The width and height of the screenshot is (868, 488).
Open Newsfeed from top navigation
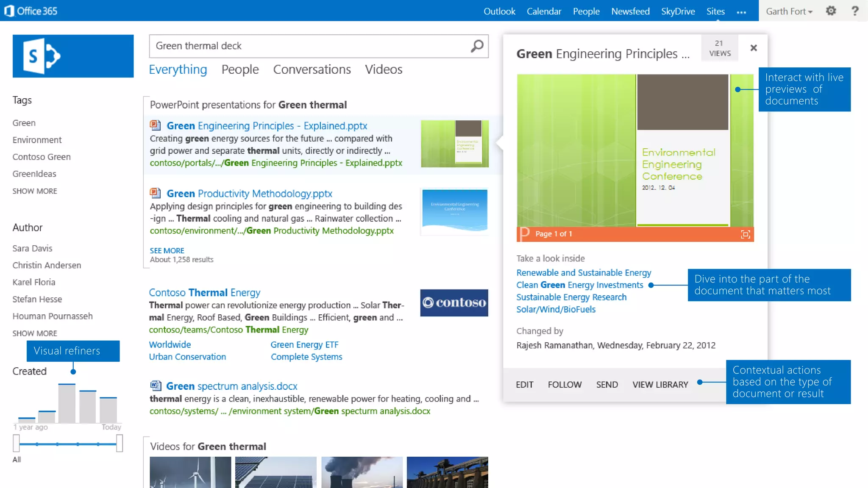click(630, 11)
